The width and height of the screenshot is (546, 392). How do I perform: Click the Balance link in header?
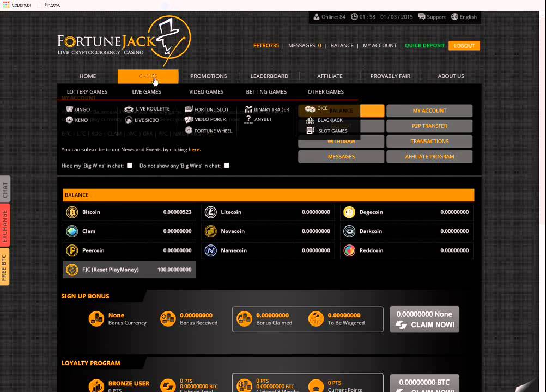click(x=342, y=46)
